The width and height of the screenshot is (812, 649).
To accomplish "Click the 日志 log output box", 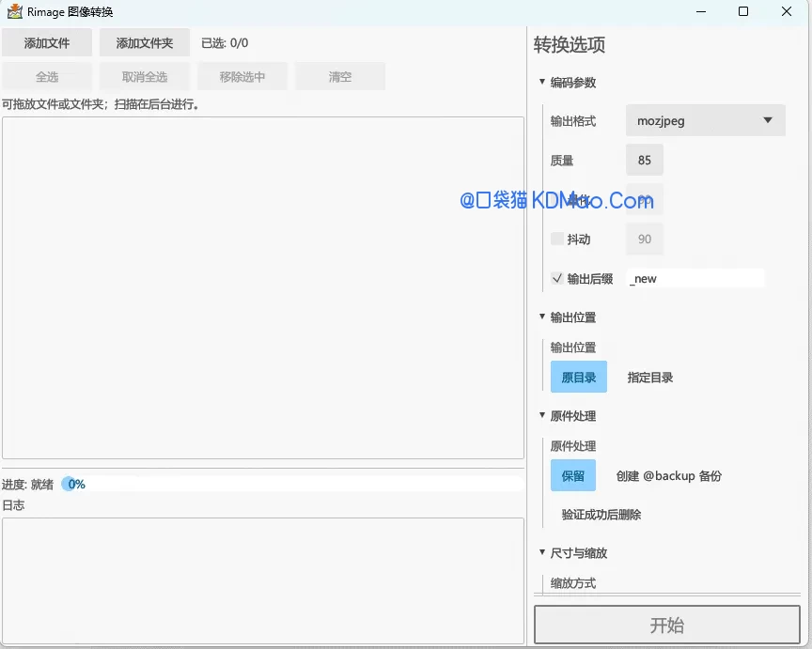I will click(263, 581).
